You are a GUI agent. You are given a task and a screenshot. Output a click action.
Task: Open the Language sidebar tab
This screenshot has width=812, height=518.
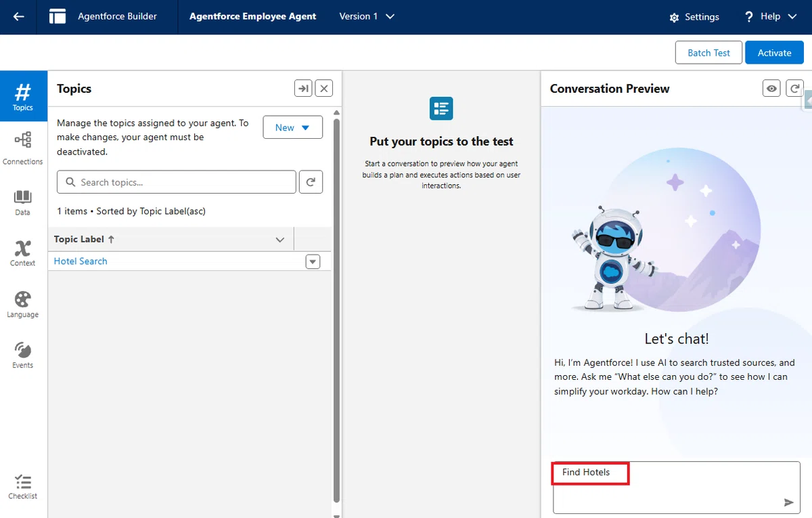click(x=23, y=305)
